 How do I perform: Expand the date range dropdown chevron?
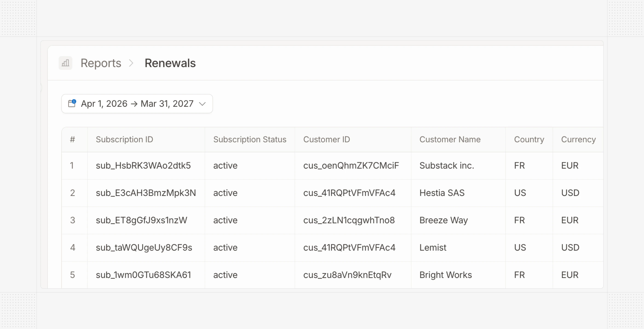coord(202,104)
